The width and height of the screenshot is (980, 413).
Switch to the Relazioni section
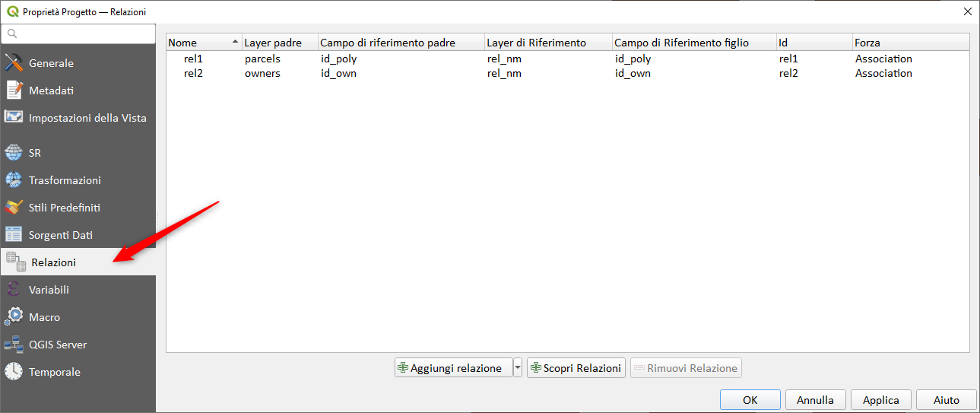pyautogui.click(x=53, y=262)
